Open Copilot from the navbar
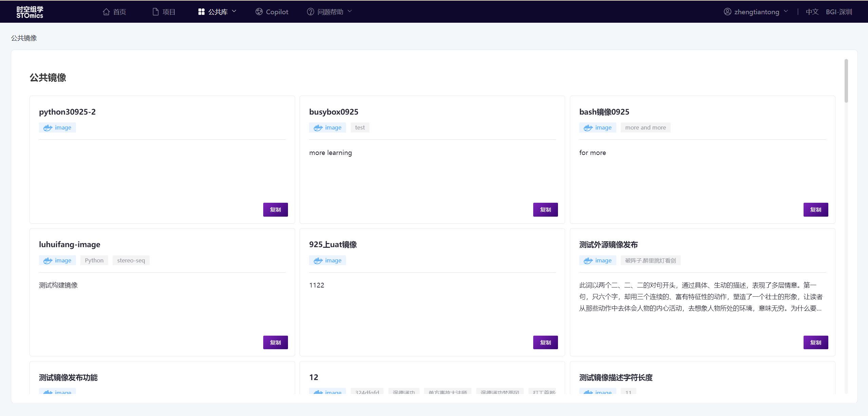Image resolution: width=868 pixels, height=416 pixels. click(x=272, y=12)
